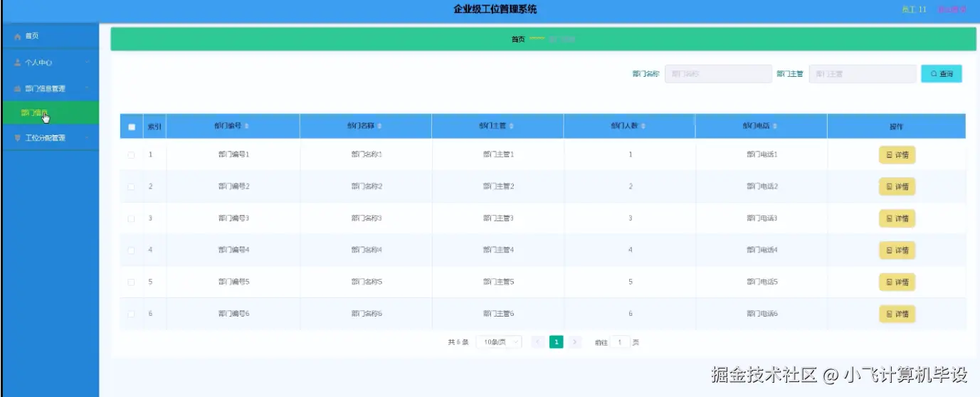Expand the 工位分配管理 sidebar menu chevron
Image resolution: width=980 pixels, height=397 pixels.
pyautogui.click(x=87, y=138)
